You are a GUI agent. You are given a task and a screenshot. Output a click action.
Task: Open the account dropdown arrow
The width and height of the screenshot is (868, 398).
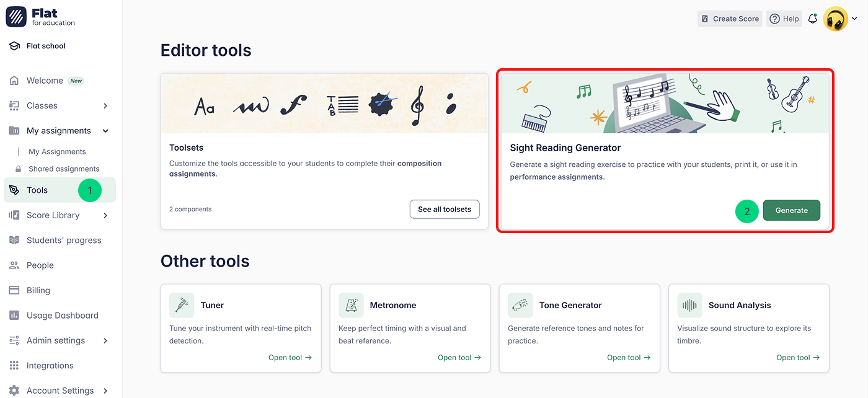[854, 19]
